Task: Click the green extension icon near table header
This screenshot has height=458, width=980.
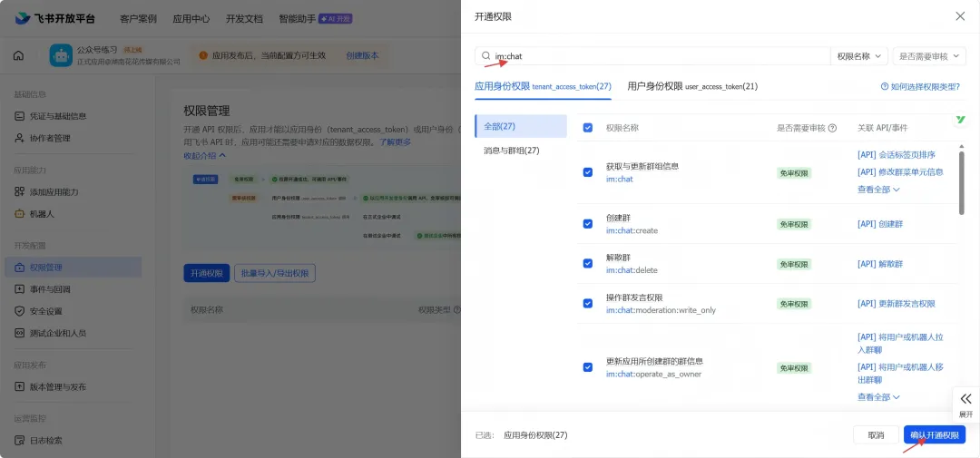Action: click(961, 120)
